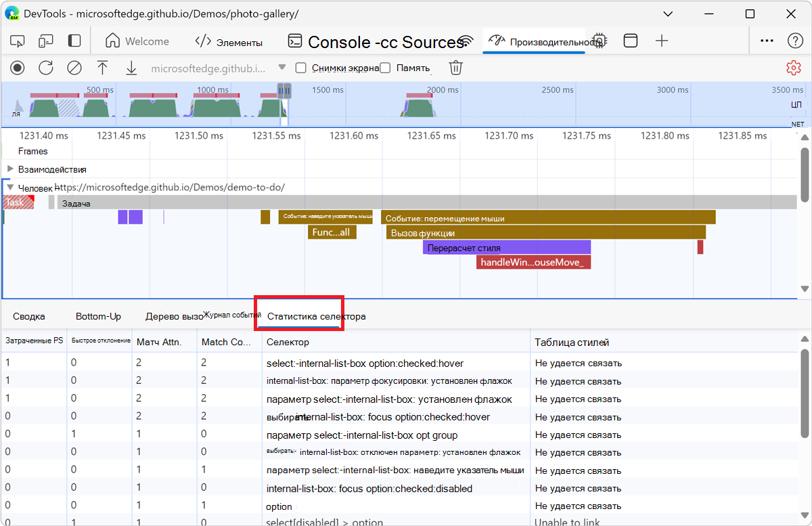Select the Перерасчет стиля flame chart bar
Viewport: 812px width, 526px height.
pyautogui.click(x=506, y=248)
